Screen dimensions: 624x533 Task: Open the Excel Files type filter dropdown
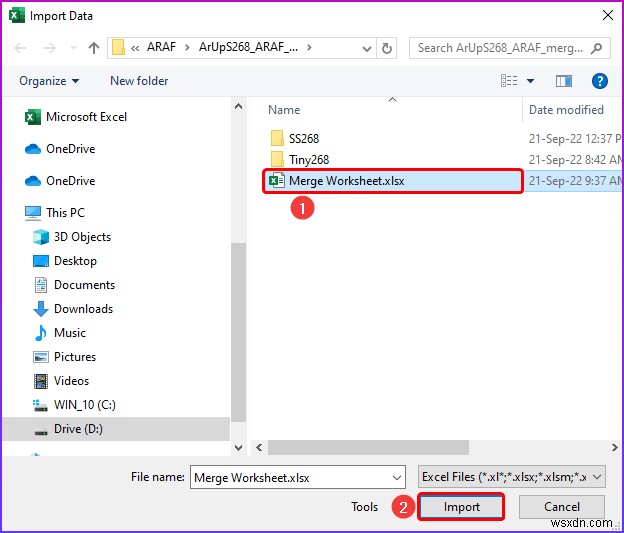(511, 477)
